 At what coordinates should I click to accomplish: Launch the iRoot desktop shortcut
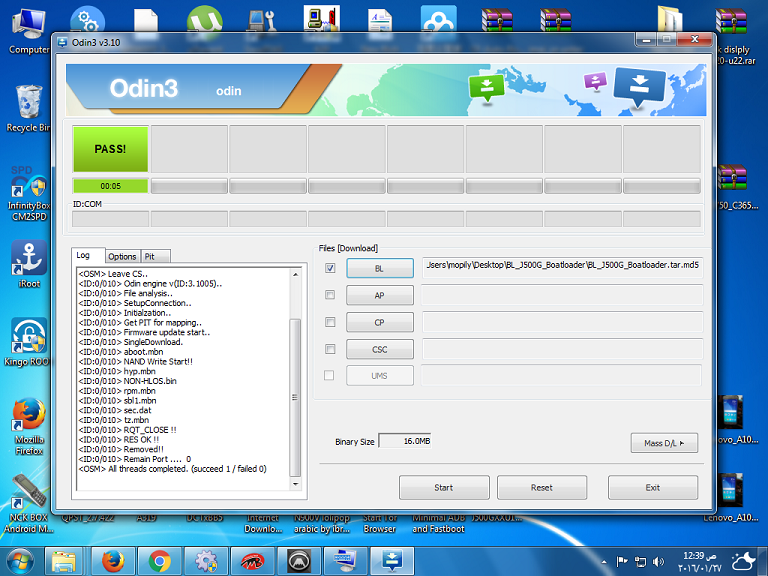(x=28, y=264)
